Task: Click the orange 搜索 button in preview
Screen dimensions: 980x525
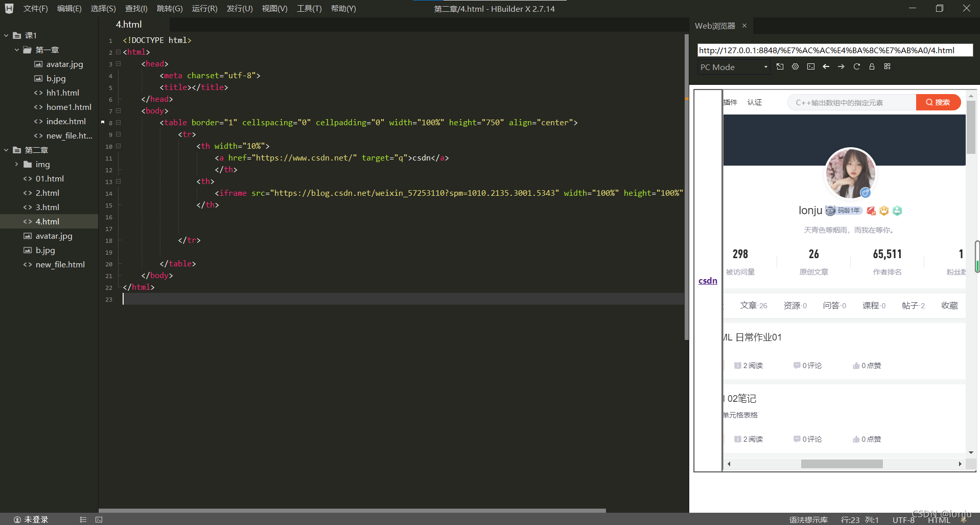Action: coord(938,102)
